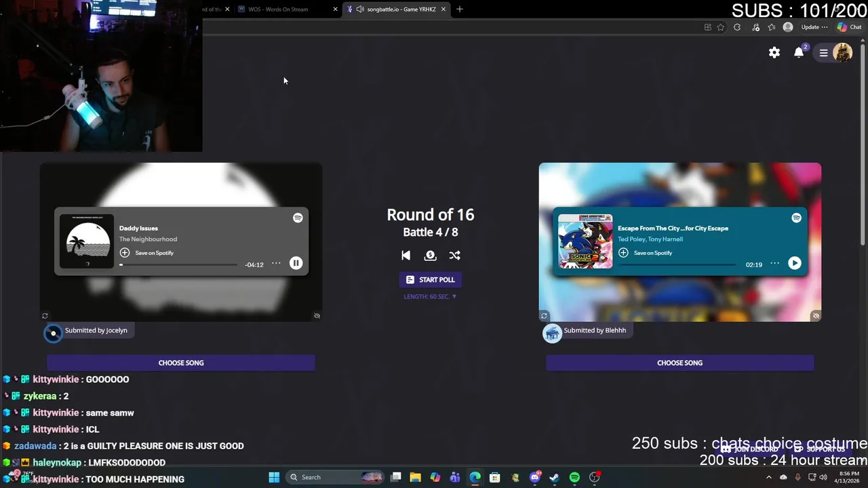Open the Windows Start menu
This screenshot has width=868, height=488.
[x=274, y=477]
